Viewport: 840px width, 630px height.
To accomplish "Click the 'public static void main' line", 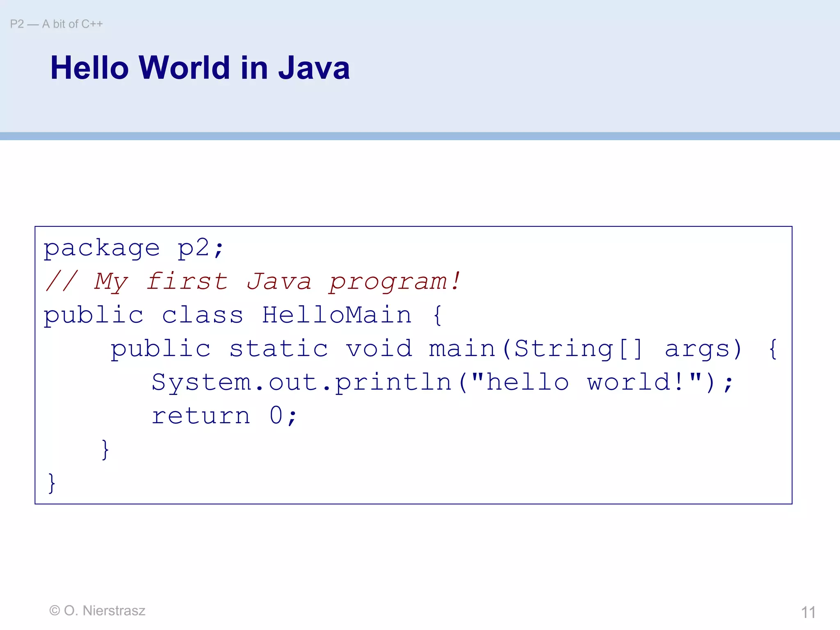I will pyautogui.click(x=444, y=349).
